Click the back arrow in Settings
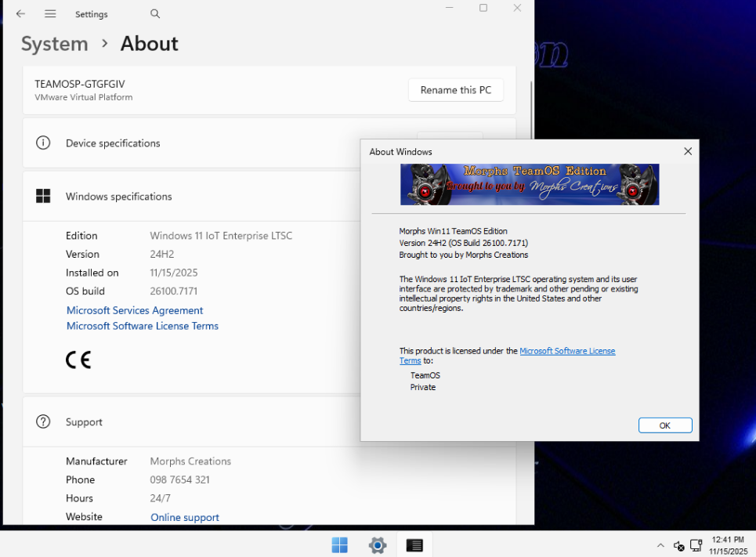The height and width of the screenshot is (557, 756). point(20,14)
